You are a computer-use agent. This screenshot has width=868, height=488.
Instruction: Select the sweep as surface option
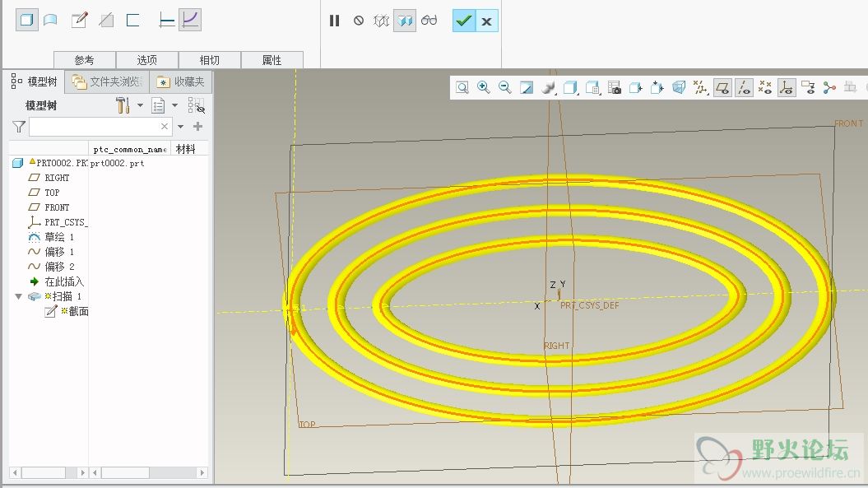click(x=50, y=21)
